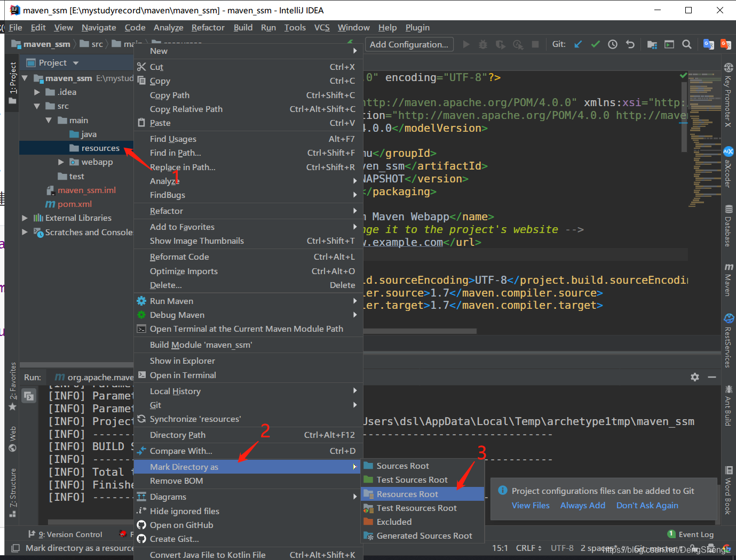Expand the webapp folder
This screenshot has height=560, width=736.
61,162
